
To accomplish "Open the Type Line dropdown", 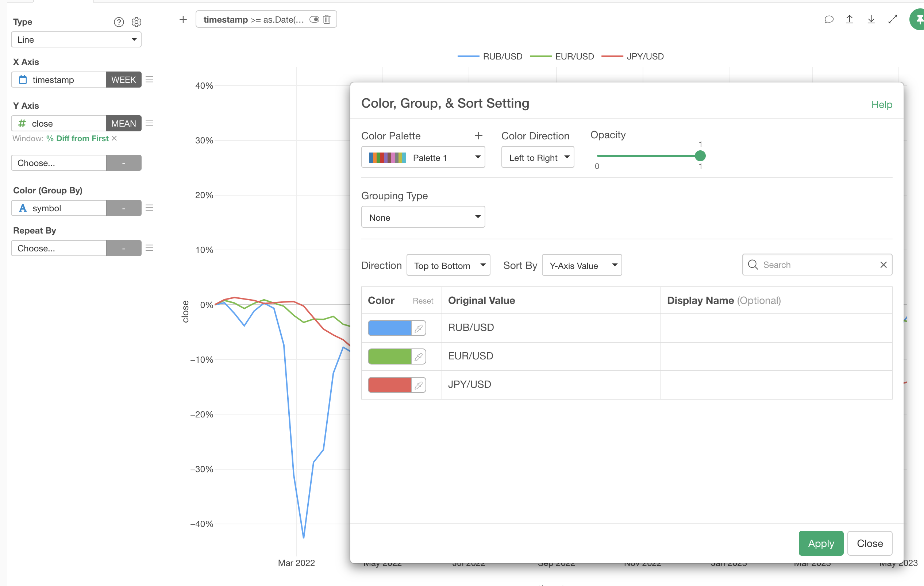I will click(76, 39).
